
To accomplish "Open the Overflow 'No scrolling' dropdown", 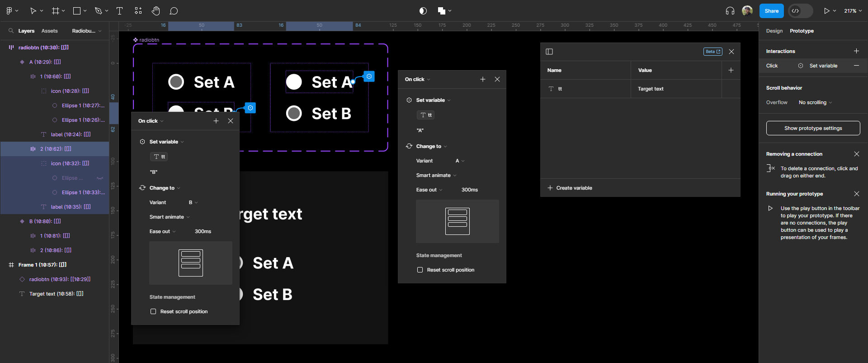I will (815, 102).
